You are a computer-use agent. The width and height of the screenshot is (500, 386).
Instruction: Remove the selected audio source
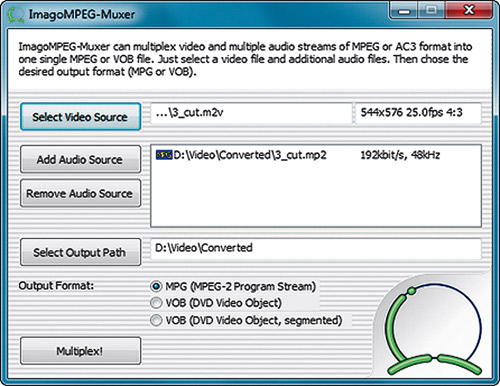(80, 193)
